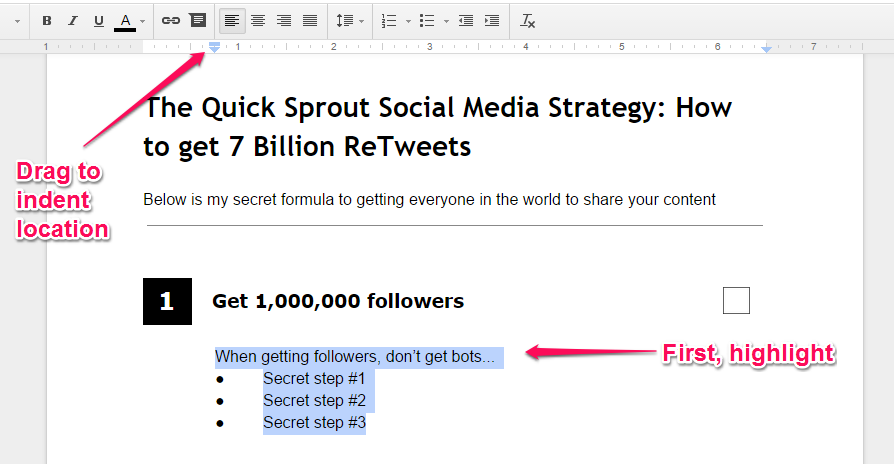Increase the indent
The height and width of the screenshot is (464, 894).
pyautogui.click(x=491, y=21)
